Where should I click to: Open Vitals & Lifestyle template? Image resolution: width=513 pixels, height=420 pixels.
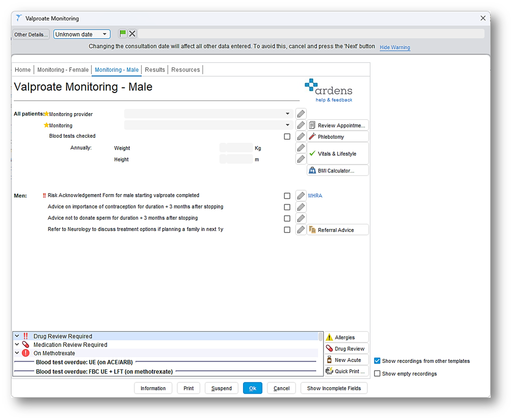point(338,154)
